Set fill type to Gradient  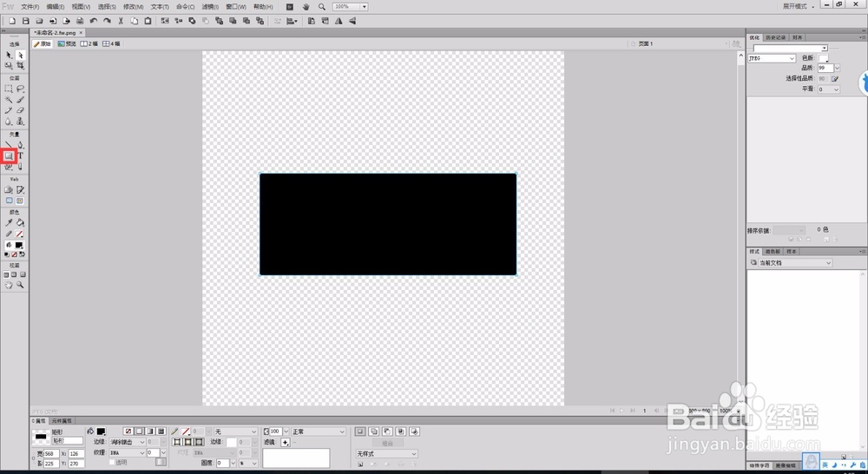click(150, 431)
